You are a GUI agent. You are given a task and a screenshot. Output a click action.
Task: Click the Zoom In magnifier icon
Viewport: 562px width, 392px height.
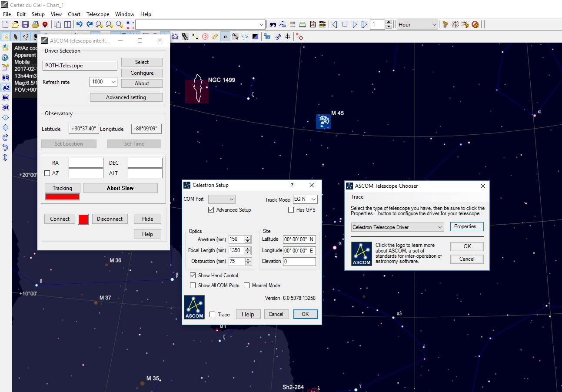click(x=99, y=24)
